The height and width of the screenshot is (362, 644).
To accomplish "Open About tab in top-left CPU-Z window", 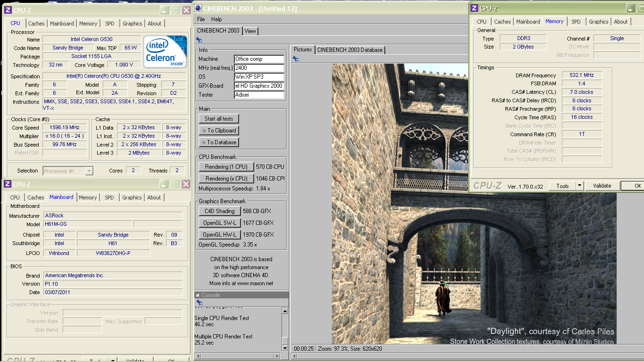I will pyautogui.click(x=155, y=24).
